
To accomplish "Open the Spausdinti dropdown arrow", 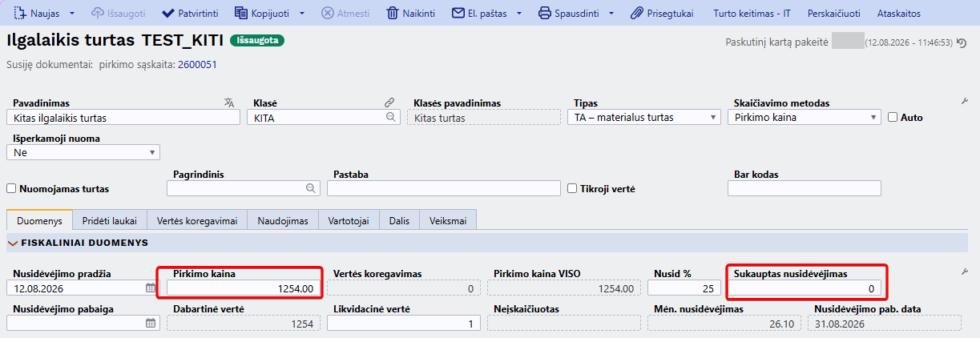I will (x=611, y=14).
